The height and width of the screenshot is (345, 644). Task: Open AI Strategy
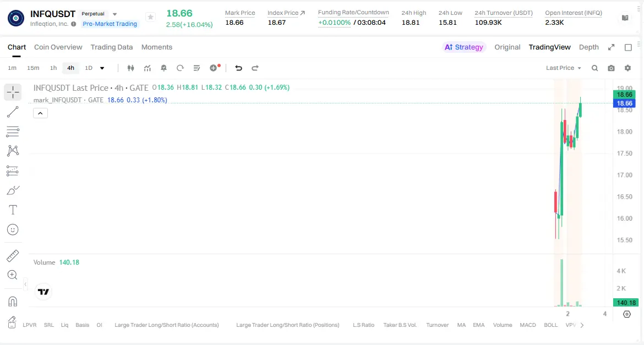[x=463, y=47]
